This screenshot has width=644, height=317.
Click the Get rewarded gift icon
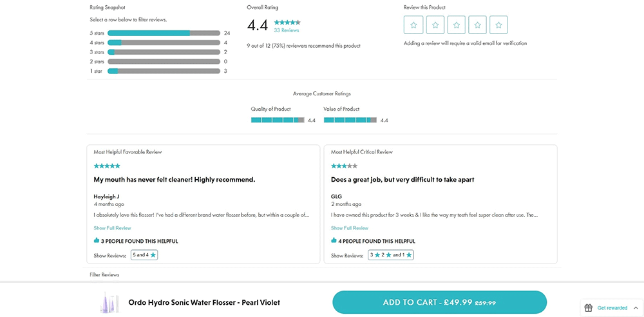[589, 308]
